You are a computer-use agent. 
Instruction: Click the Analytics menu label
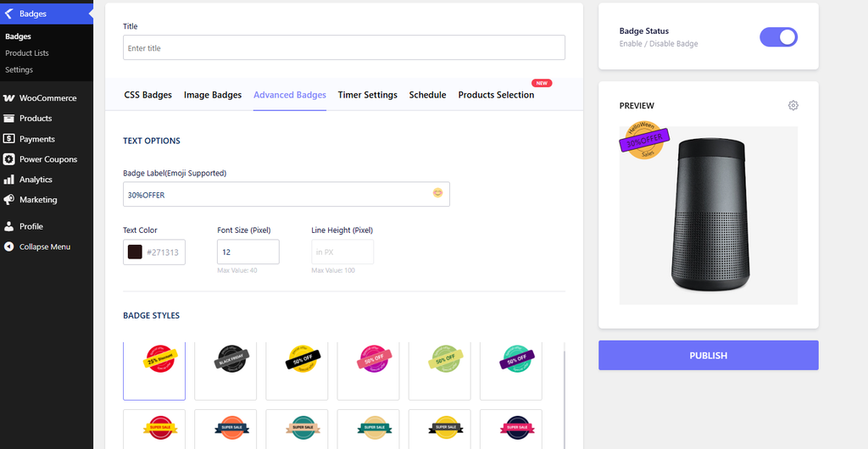(x=36, y=180)
